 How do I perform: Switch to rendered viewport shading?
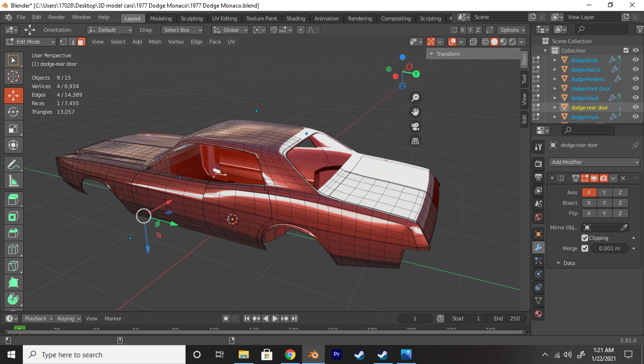point(512,42)
